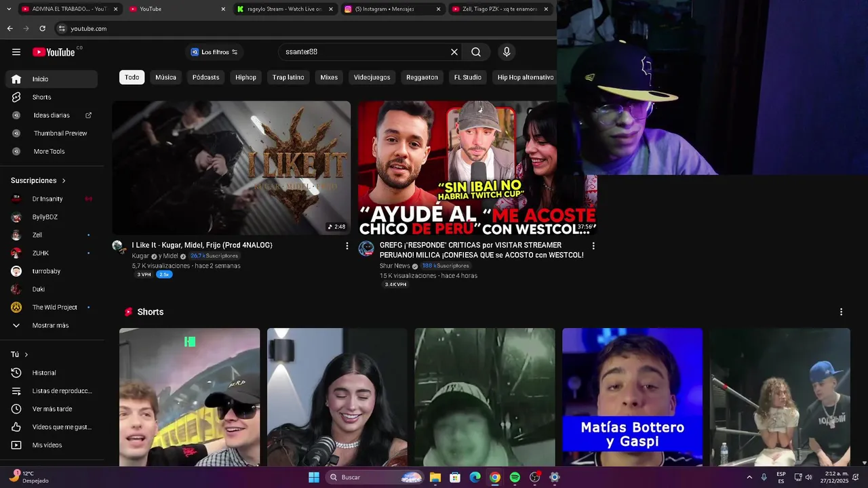The width and height of the screenshot is (868, 488).
Task: Clear the search text with X
Action: pos(454,52)
